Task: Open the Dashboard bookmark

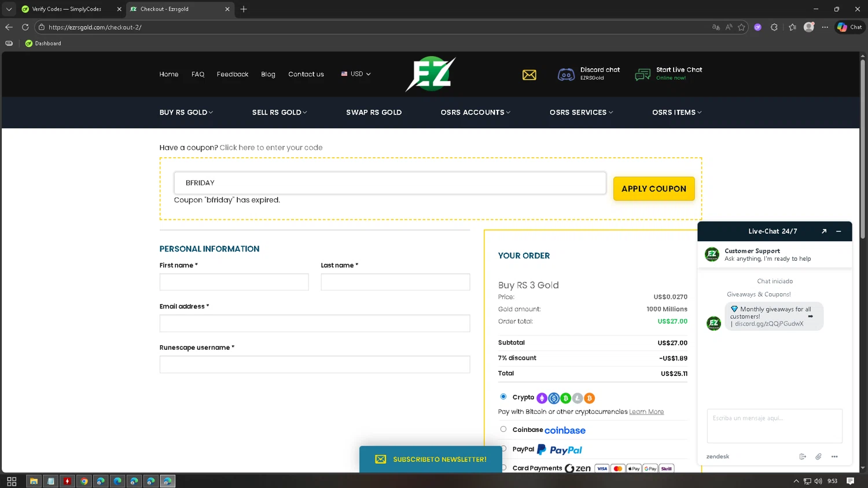Action: coord(43,43)
